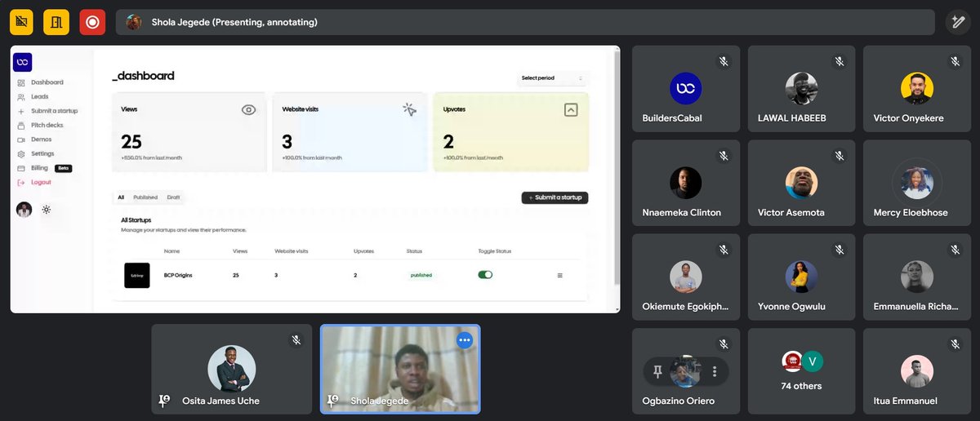The image size is (980, 421).
Task: Open the 74 others participants tile
Action: coord(801,371)
